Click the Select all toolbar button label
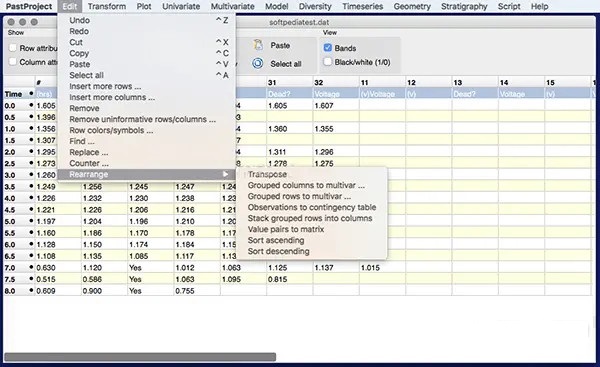 pyautogui.click(x=286, y=64)
